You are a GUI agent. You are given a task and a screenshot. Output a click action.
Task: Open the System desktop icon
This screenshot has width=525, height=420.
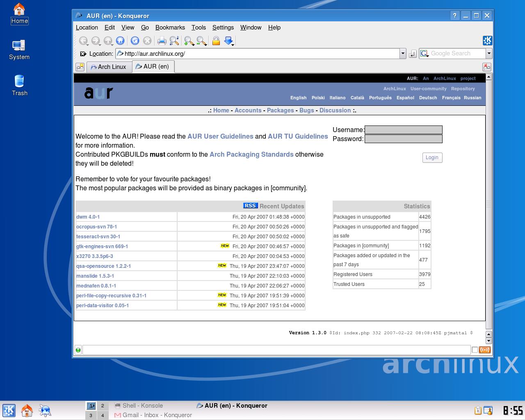(x=19, y=50)
